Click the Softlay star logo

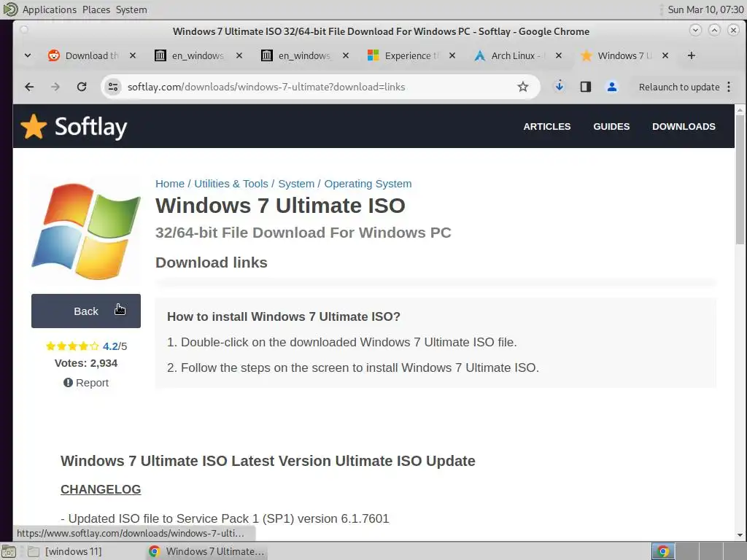[34, 126]
